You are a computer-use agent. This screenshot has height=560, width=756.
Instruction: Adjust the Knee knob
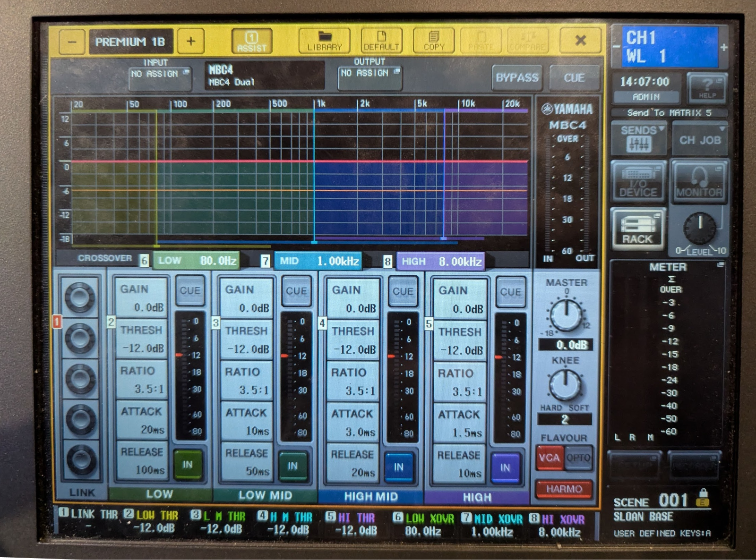[565, 386]
